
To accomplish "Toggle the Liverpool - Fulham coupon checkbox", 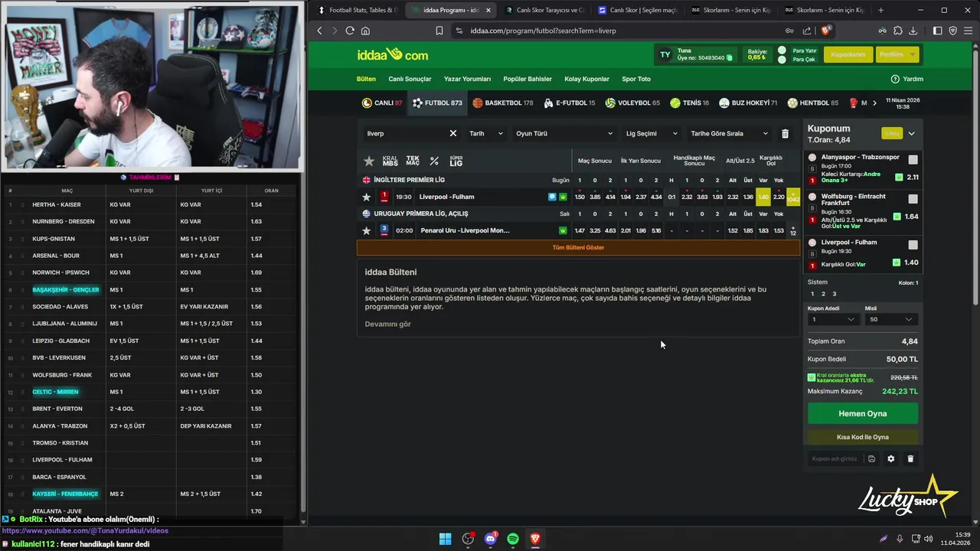I will click(x=913, y=245).
